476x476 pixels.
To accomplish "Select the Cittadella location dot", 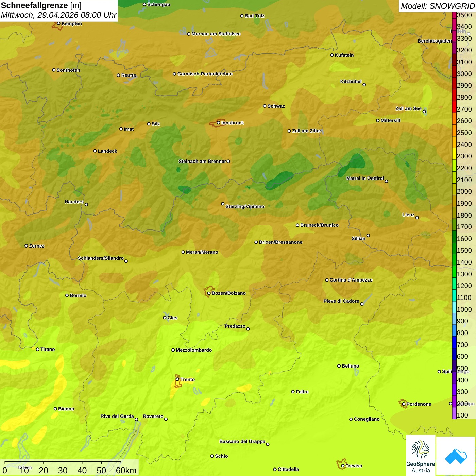I will point(275,469).
